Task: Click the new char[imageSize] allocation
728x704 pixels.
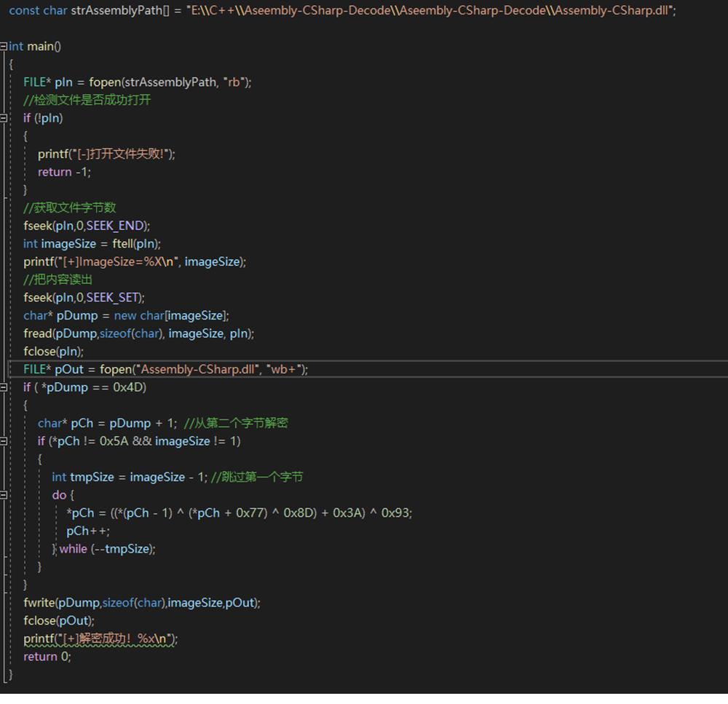Action: click(x=171, y=315)
